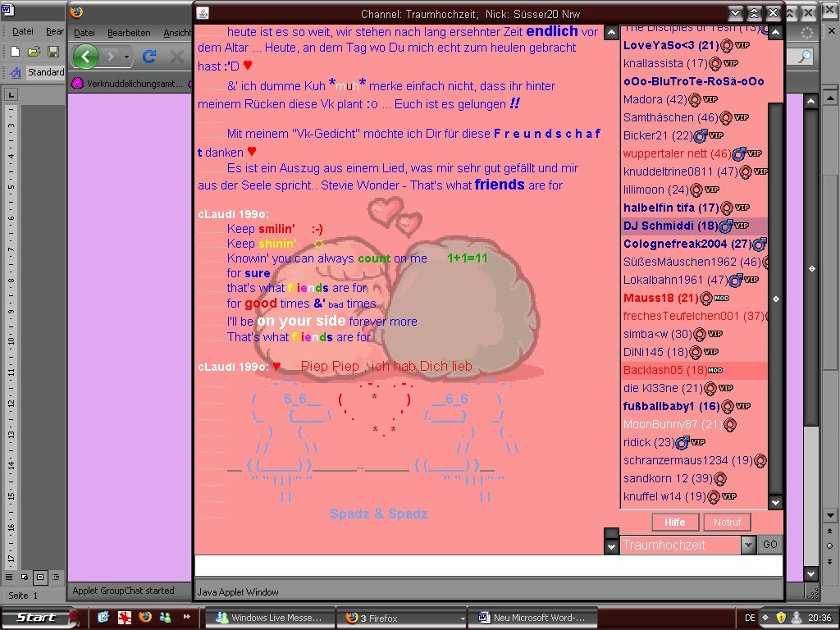Screen dimensions: 840x630
Task: Click chat text scroll up arrow
Action: (x=611, y=33)
